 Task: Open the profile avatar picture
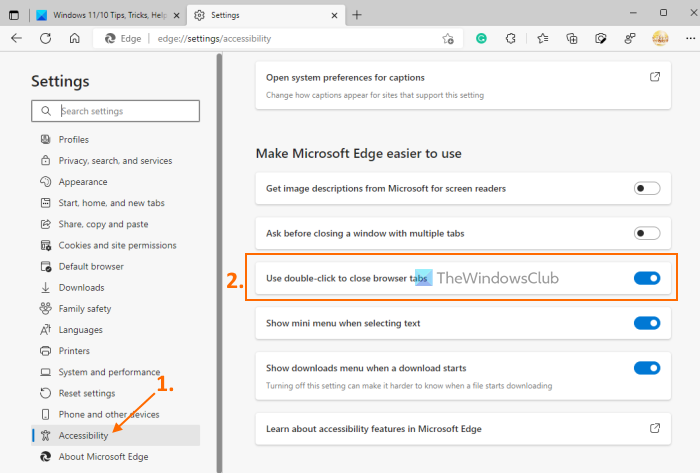(660, 38)
